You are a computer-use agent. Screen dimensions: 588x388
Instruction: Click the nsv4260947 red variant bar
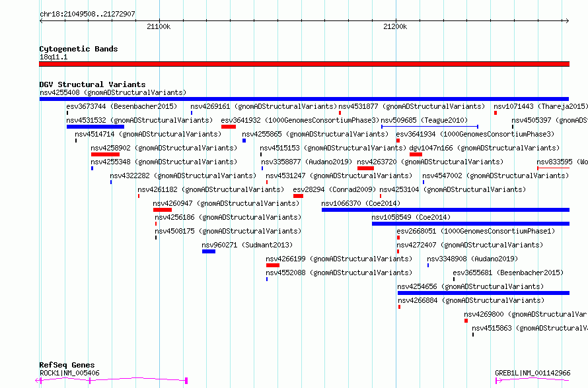tap(163, 210)
